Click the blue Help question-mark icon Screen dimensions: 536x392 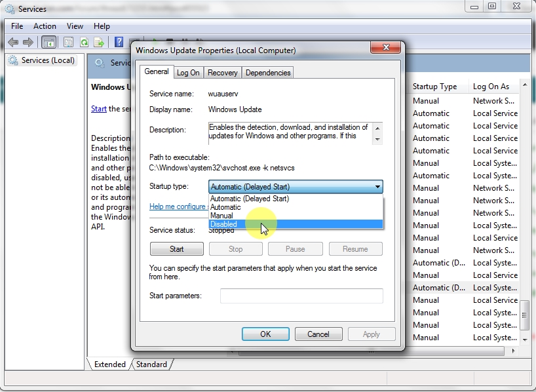click(119, 42)
